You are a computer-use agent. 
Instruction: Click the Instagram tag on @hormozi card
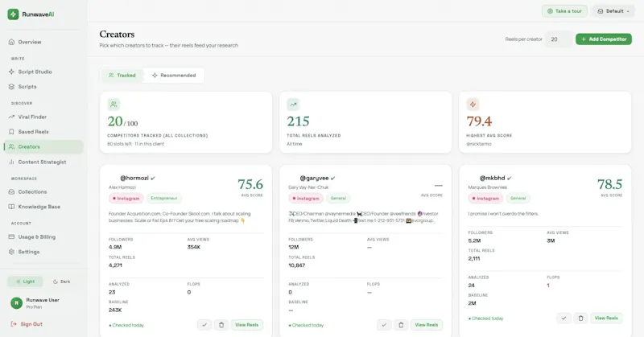(126, 199)
